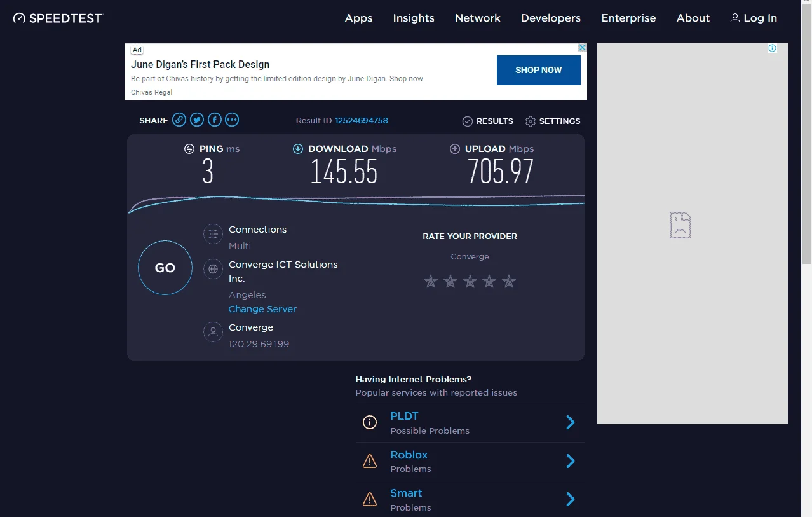Copy result link via share link icon
The width and height of the screenshot is (812, 517).
pyautogui.click(x=179, y=120)
